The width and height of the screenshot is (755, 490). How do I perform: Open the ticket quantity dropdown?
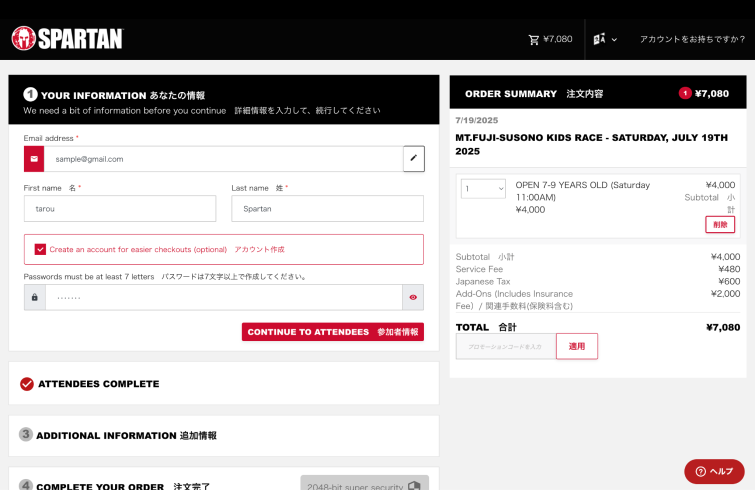coord(483,189)
